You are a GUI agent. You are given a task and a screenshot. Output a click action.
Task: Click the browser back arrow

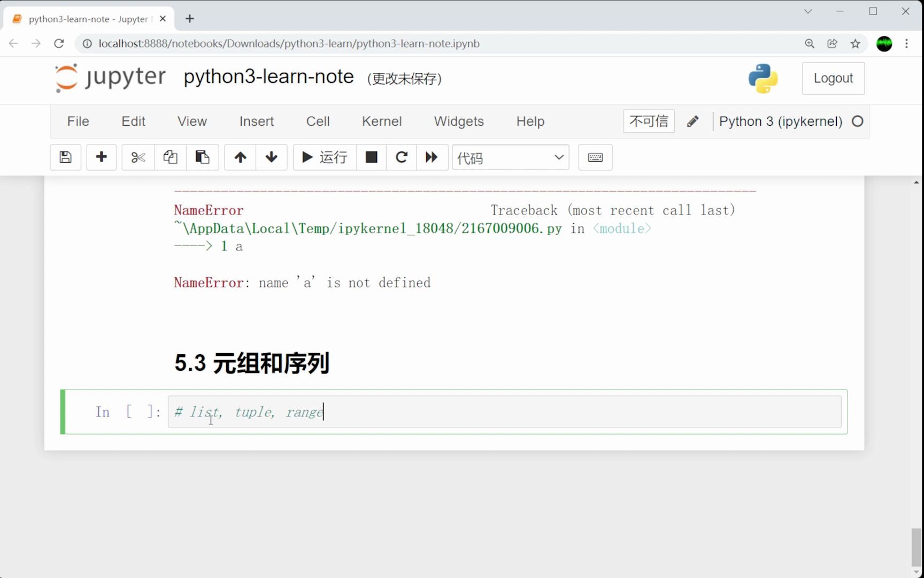pyautogui.click(x=13, y=43)
